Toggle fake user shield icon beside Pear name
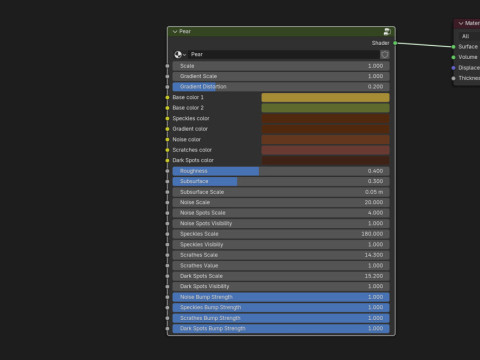 coord(385,54)
